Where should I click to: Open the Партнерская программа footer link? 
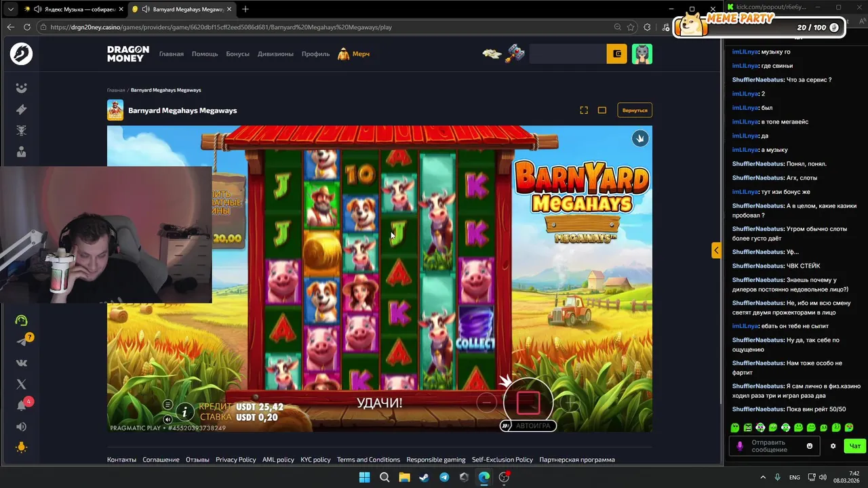click(x=577, y=460)
